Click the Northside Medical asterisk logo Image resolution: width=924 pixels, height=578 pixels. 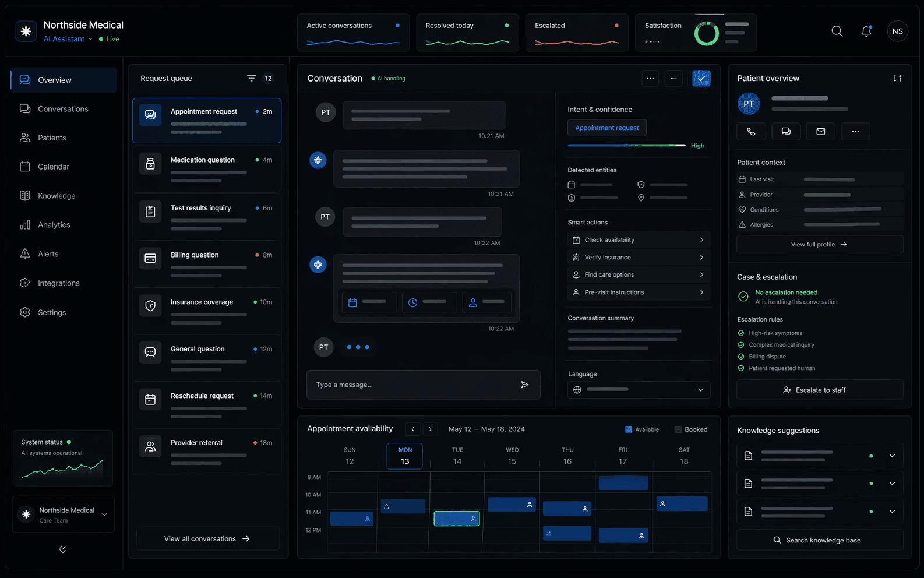pyautogui.click(x=26, y=31)
